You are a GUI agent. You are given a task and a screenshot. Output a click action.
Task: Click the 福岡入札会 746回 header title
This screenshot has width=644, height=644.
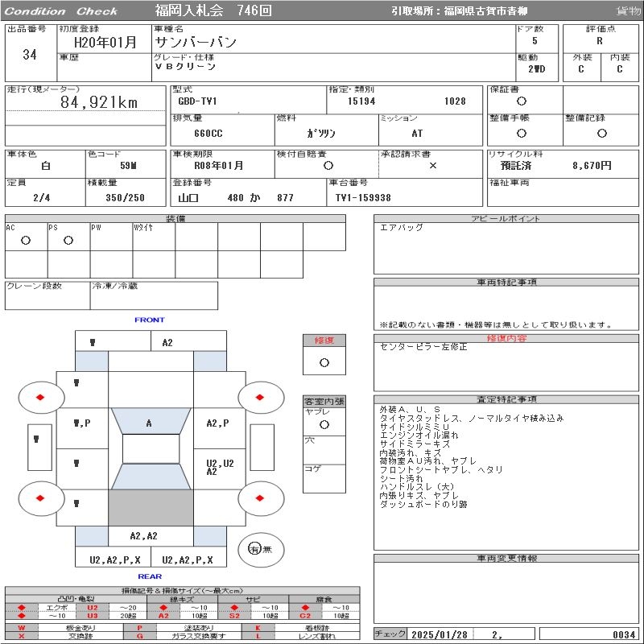click(213, 10)
